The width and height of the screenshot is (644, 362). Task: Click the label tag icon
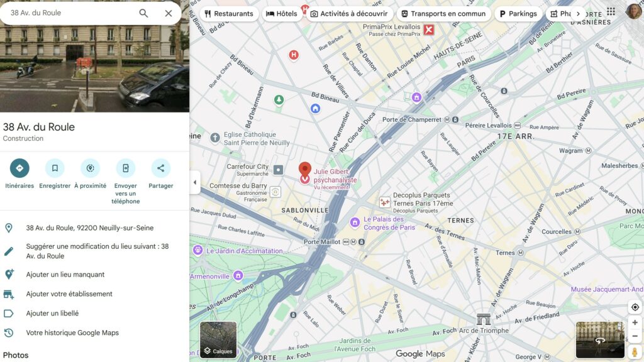point(9,314)
